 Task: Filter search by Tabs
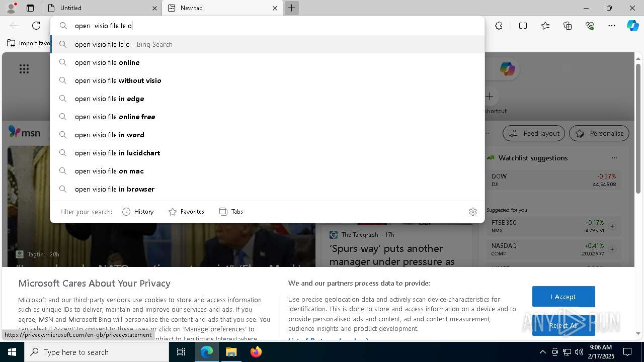coord(231,212)
